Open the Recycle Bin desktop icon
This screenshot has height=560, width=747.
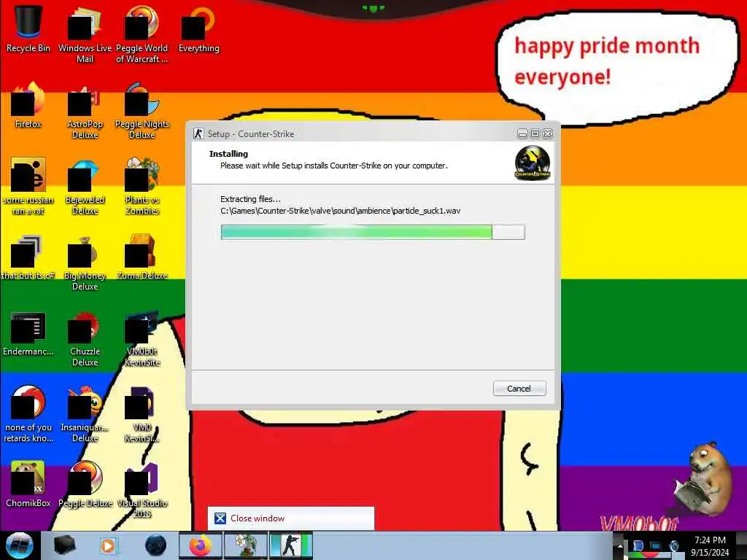point(28,29)
